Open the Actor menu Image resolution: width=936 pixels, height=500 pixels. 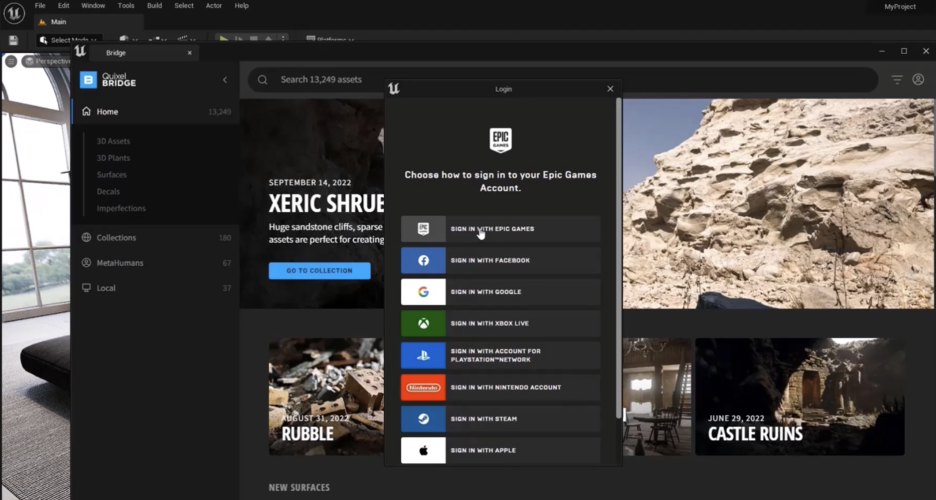[214, 5]
